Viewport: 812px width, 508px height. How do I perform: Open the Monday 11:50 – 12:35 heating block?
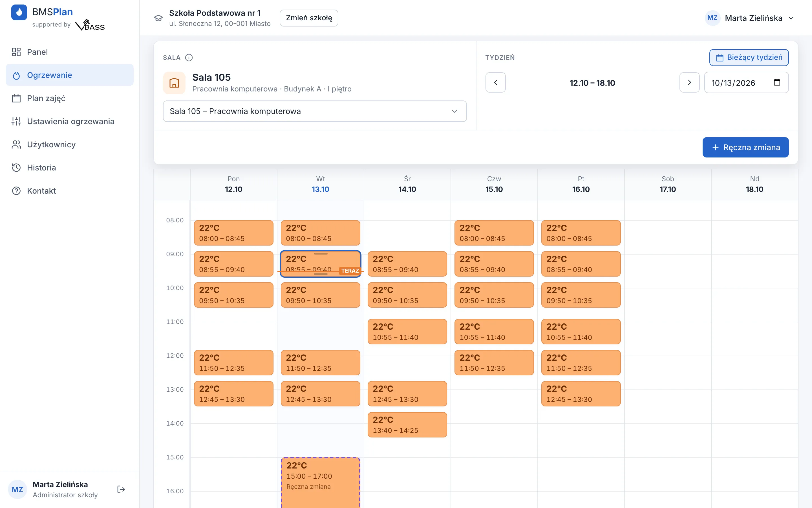(233, 363)
